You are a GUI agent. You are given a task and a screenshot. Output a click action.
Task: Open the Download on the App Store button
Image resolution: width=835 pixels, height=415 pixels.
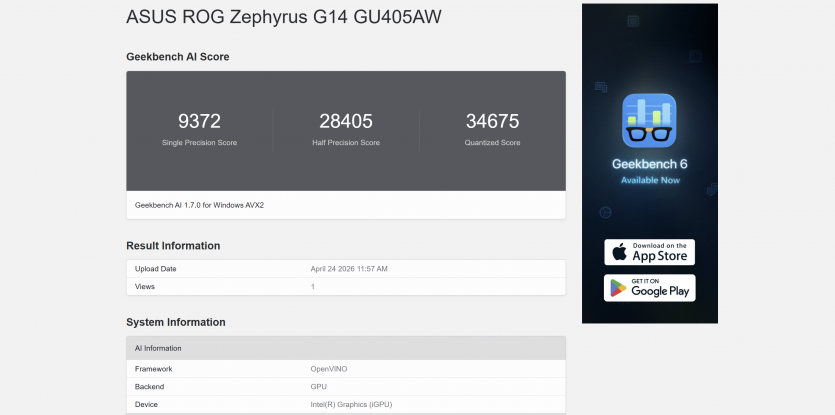(649, 252)
